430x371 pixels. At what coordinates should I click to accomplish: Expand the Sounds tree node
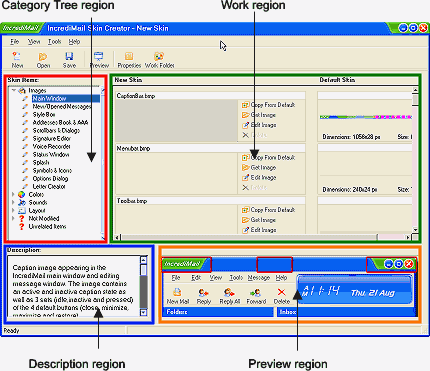coord(13,202)
